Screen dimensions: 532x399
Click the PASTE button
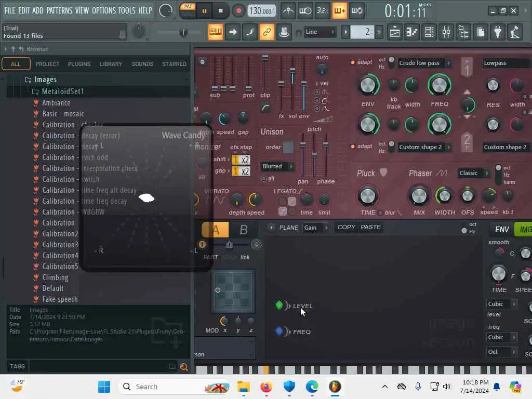pyautogui.click(x=370, y=227)
